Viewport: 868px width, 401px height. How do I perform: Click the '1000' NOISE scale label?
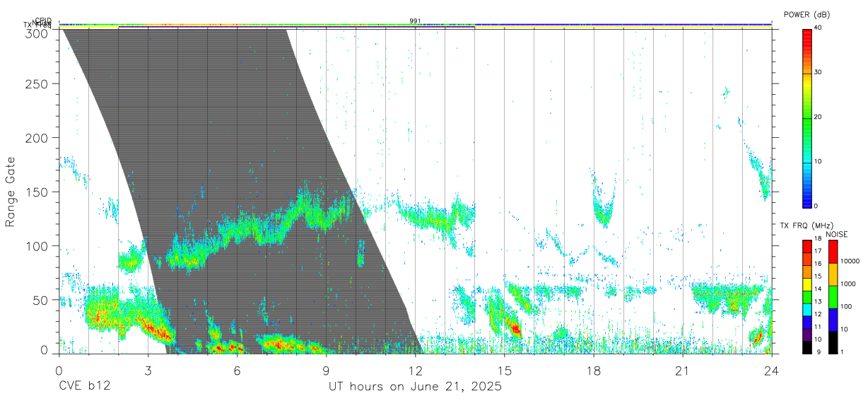(x=848, y=284)
